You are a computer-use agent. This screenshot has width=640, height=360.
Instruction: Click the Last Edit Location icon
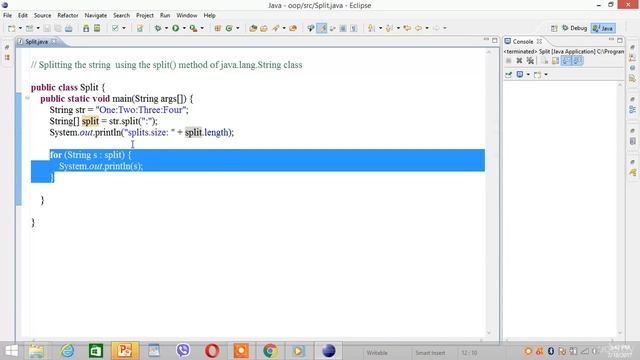[x=407, y=28]
